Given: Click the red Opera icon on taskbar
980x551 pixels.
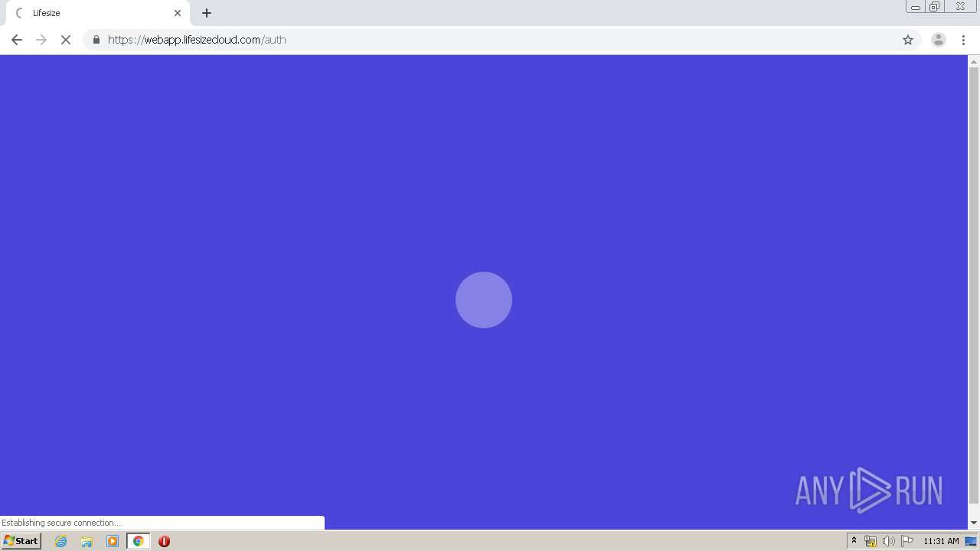Looking at the screenshot, I should click(x=164, y=541).
